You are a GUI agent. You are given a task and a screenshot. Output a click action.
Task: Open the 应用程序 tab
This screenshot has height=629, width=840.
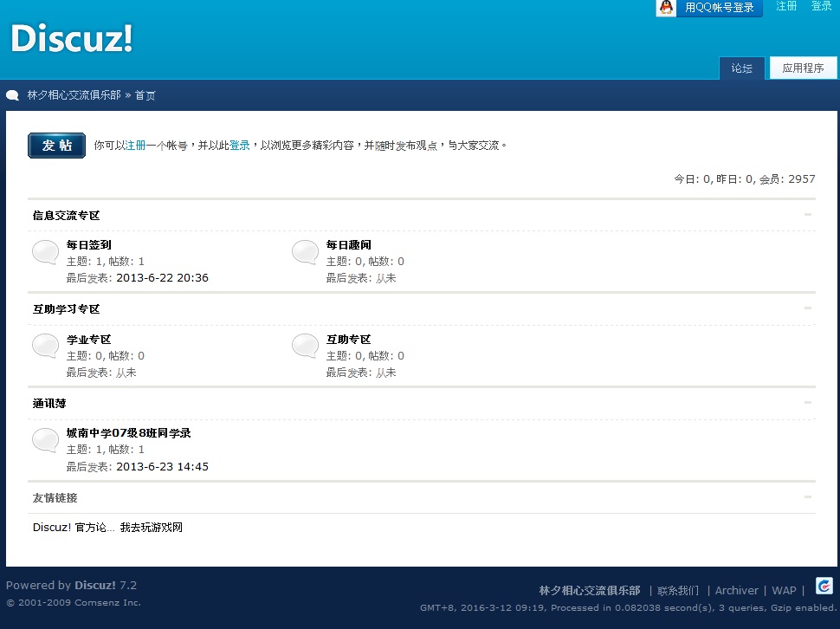tap(803, 68)
